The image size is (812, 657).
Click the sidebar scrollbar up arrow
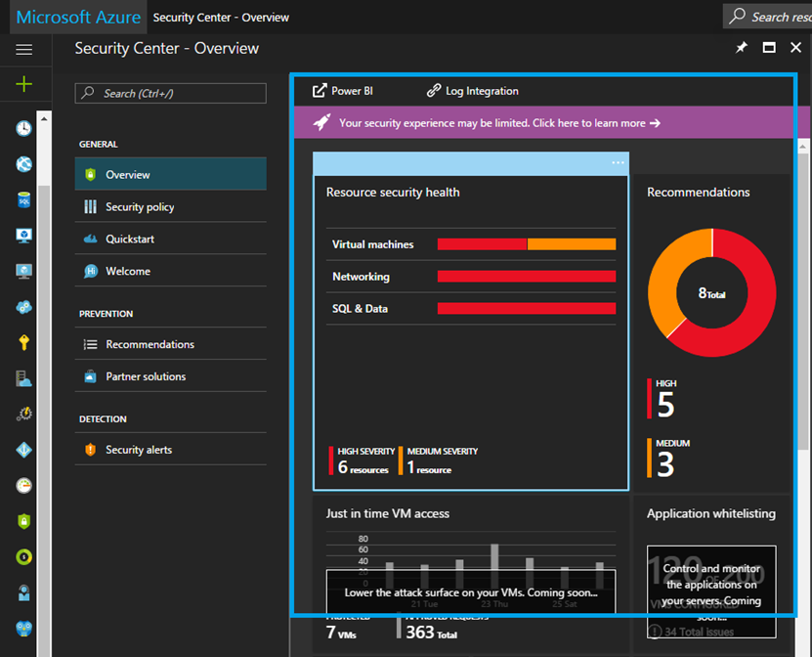click(x=44, y=118)
